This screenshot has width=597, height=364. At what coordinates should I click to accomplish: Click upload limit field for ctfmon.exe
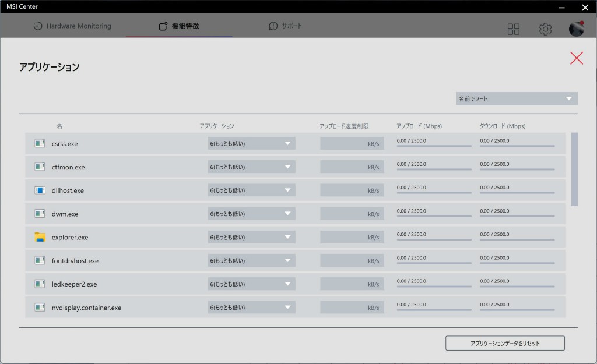(x=352, y=167)
